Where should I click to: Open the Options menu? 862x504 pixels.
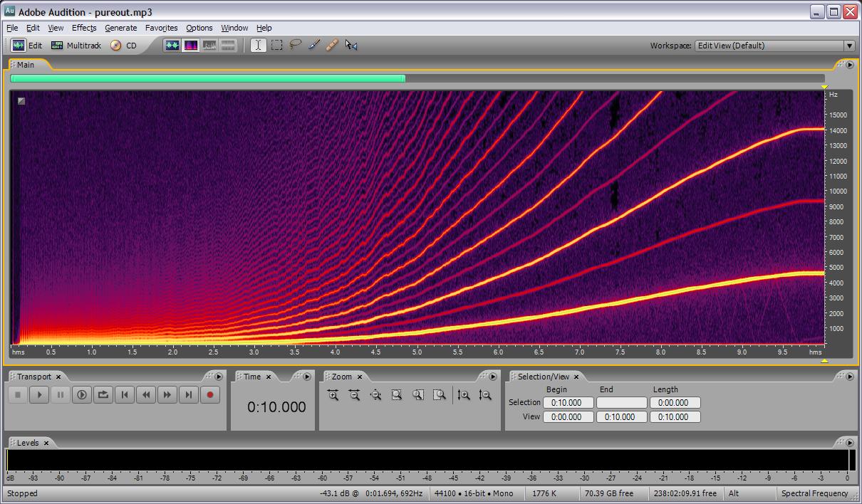click(199, 28)
